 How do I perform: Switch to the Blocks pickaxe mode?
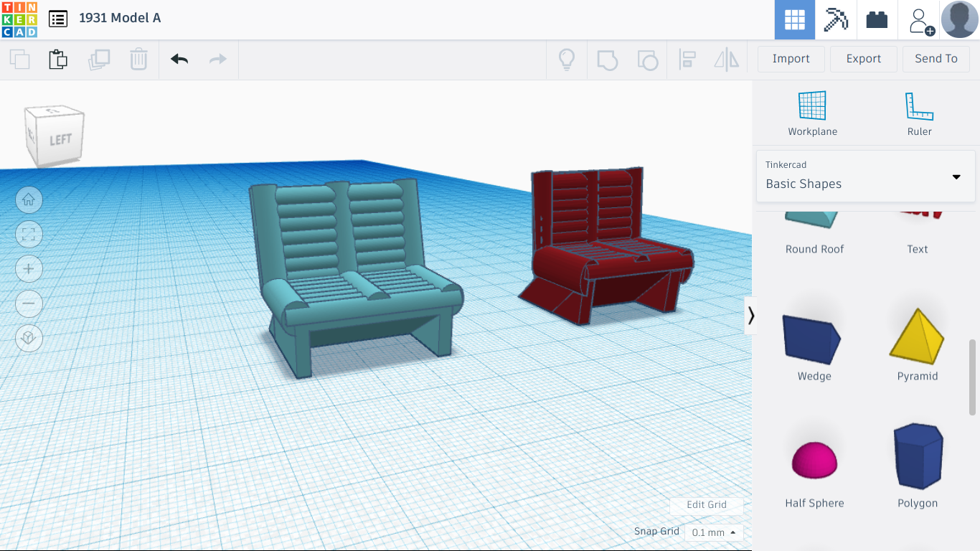pos(836,19)
